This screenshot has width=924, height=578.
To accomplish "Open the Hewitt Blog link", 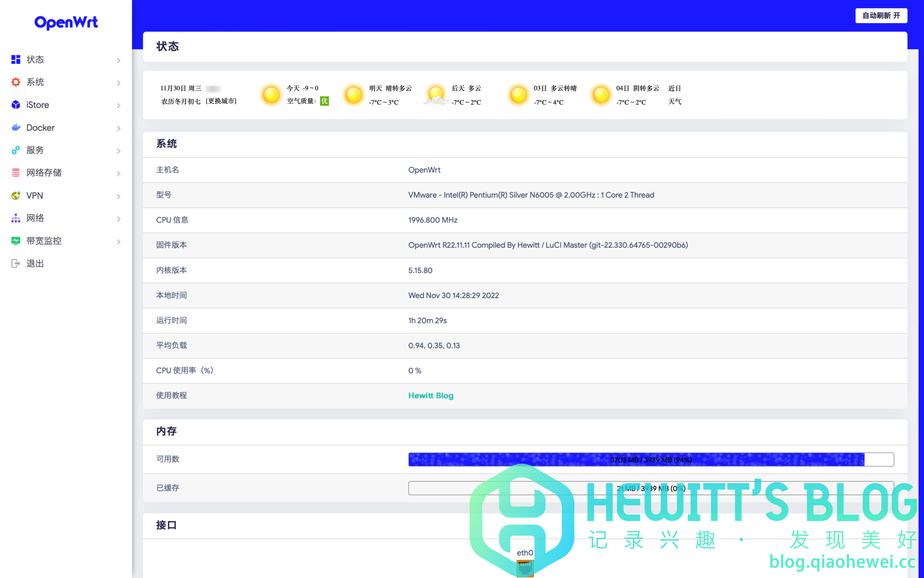I will pos(430,396).
